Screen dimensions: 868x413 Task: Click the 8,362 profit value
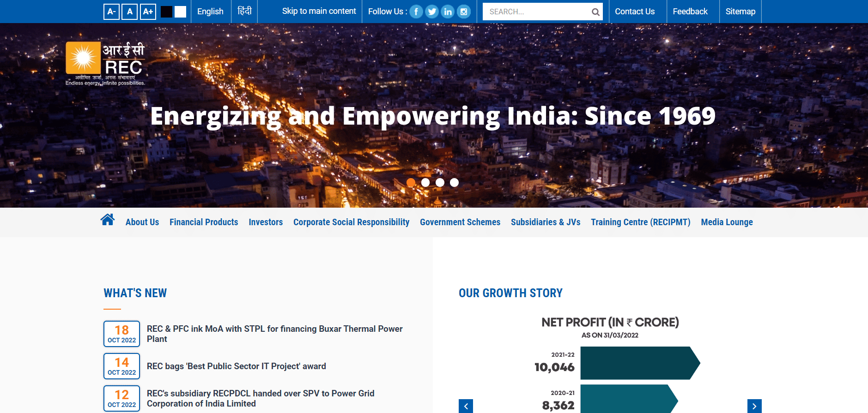(x=558, y=406)
